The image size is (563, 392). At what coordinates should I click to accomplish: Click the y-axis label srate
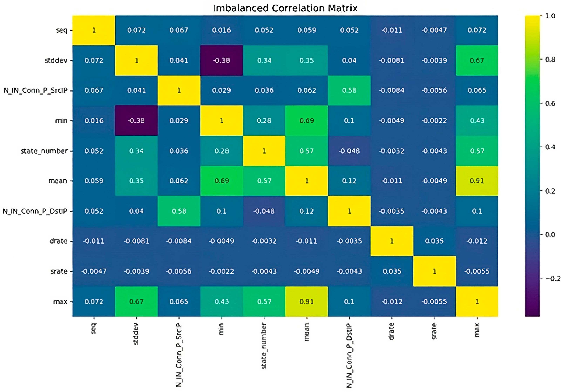[59, 271]
